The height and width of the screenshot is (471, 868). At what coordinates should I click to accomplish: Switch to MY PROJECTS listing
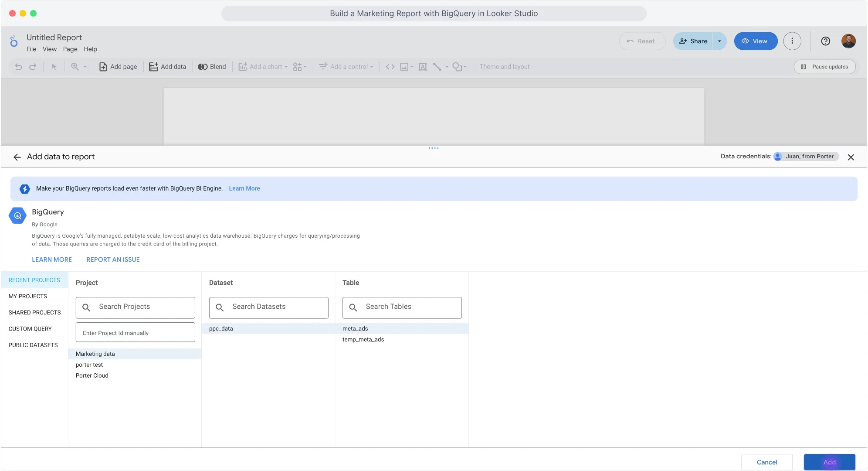(27, 296)
